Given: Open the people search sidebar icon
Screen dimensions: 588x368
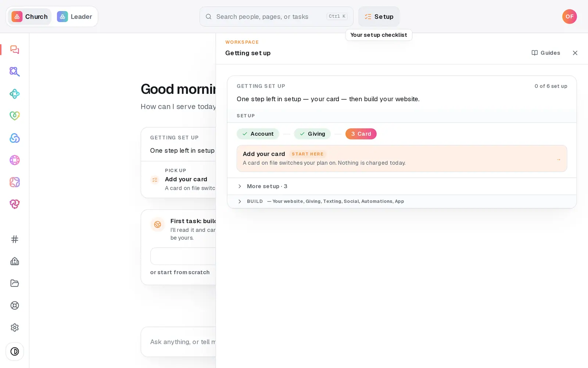Looking at the screenshot, I should tap(15, 72).
